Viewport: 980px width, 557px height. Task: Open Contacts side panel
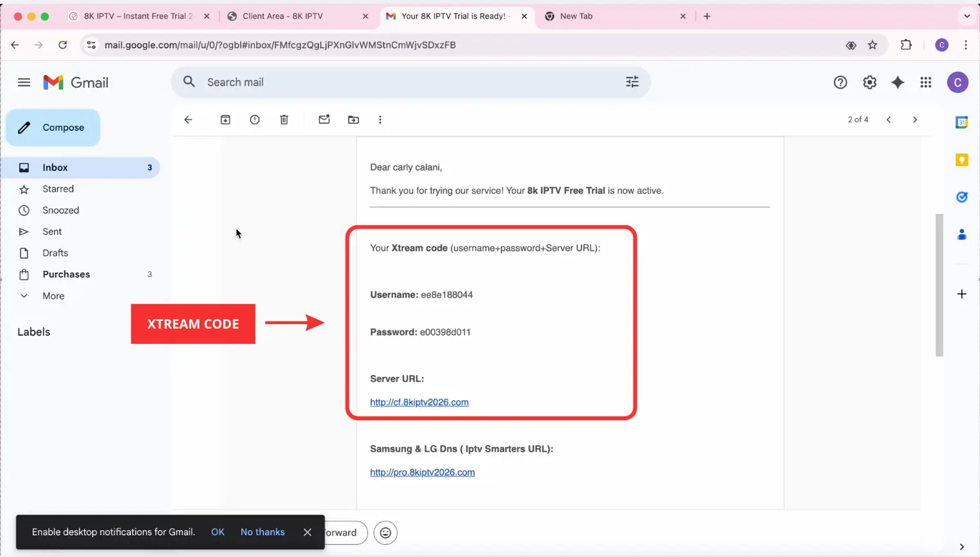961,235
